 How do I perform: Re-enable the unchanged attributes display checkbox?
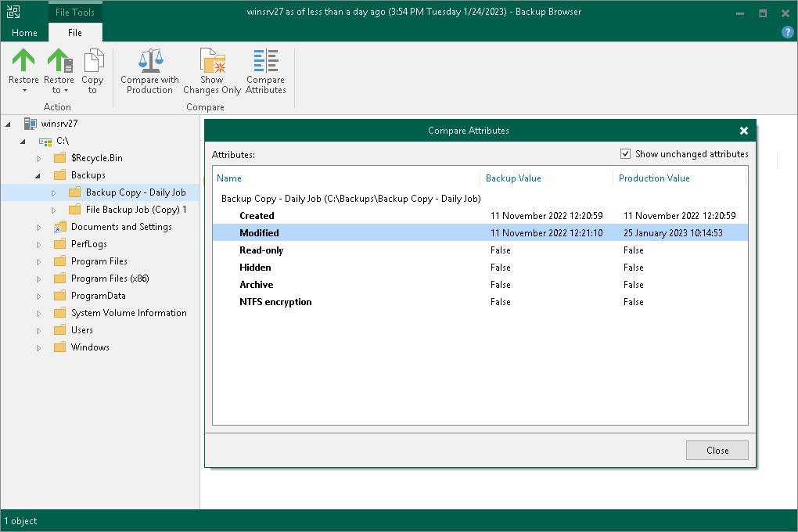pos(625,154)
